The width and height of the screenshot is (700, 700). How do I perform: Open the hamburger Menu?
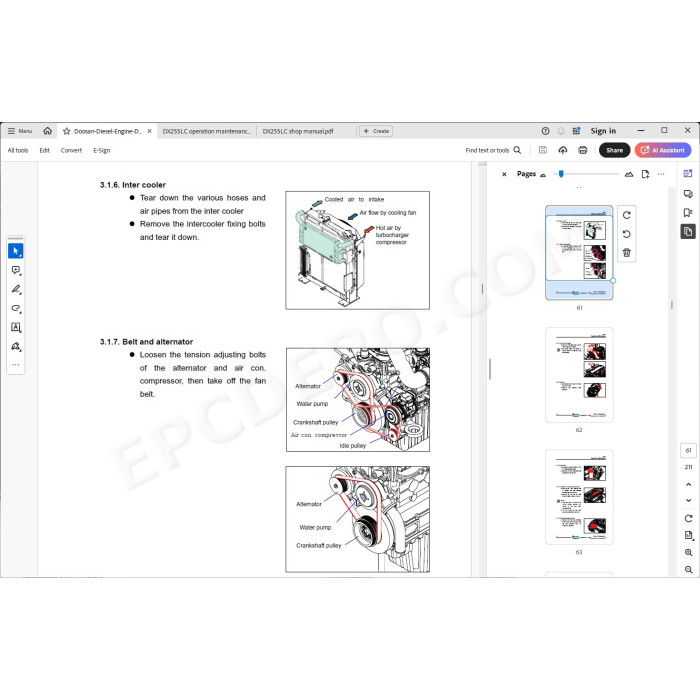click(x=20, y=131)
